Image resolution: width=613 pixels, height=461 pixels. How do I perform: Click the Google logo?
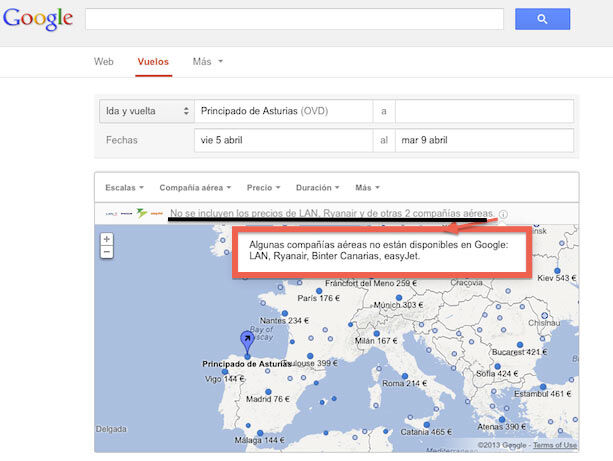pos(38,18)
